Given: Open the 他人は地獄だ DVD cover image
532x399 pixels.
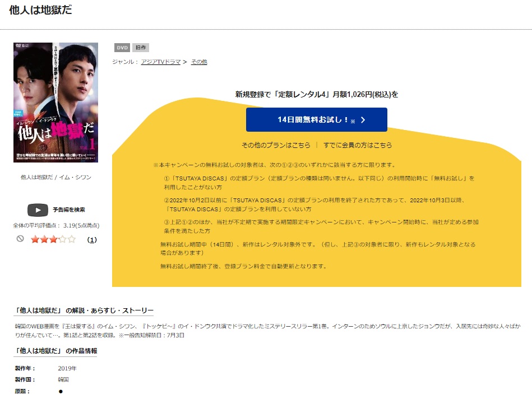Looking at the screenshot, I should [x=55, y=103].
